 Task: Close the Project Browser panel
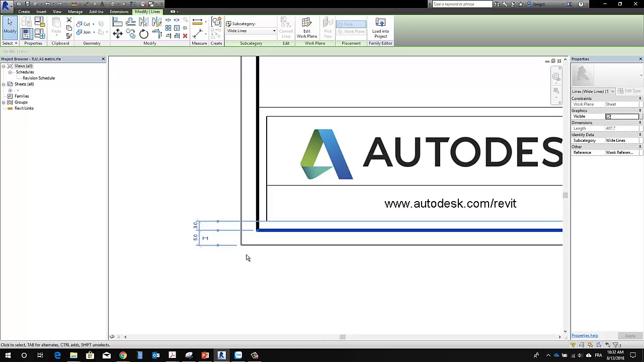[x=103, y=59]
